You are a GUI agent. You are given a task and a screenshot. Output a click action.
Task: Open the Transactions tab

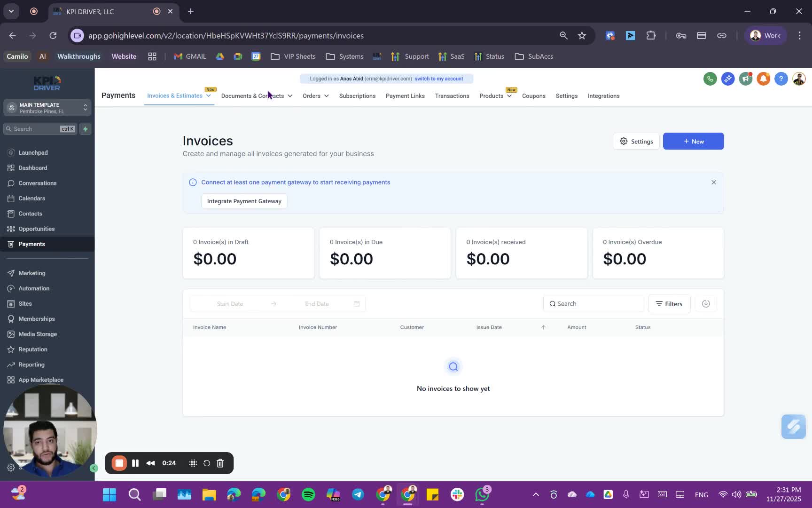[452, 95]
